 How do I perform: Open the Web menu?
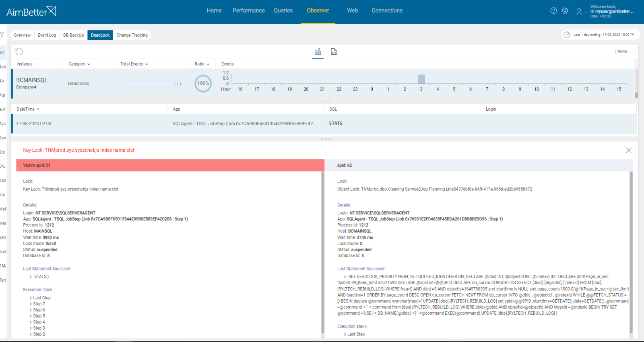coord(353,10)
